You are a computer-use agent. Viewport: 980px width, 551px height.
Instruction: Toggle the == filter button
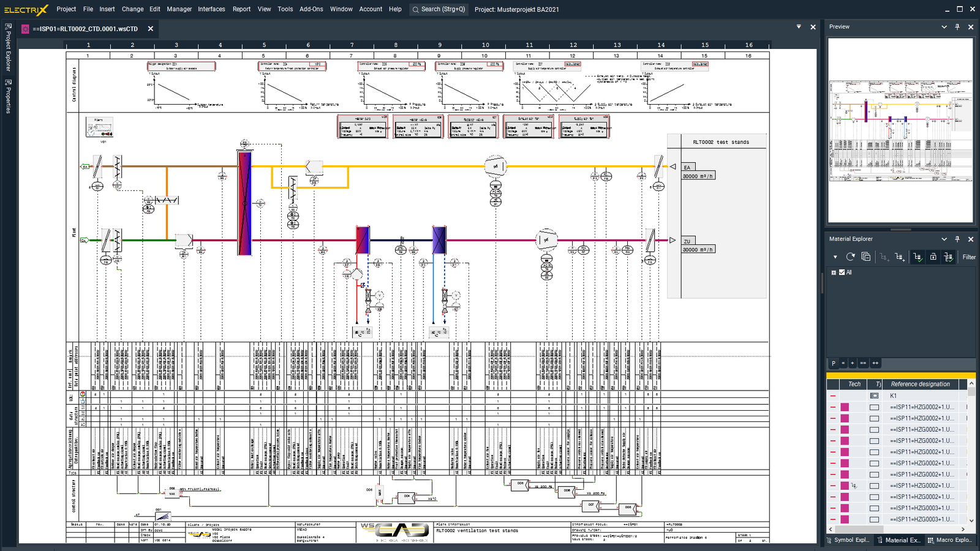863,363
